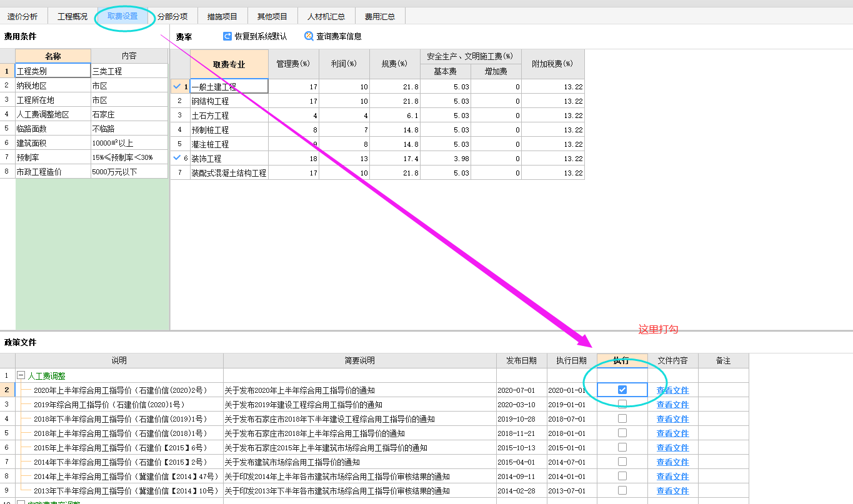Screen dimensions: 853x504
Task: Open the 造价分析 tab
Action: [x=22, y=16]
